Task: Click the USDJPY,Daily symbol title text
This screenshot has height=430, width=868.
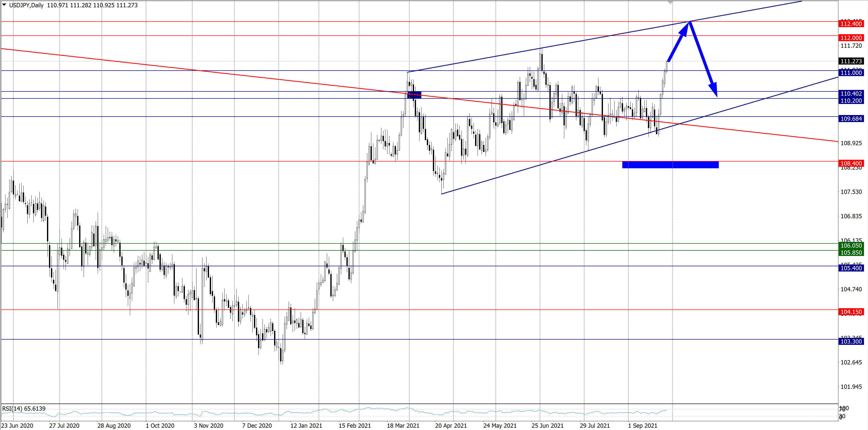Action: tap(26, 5)
